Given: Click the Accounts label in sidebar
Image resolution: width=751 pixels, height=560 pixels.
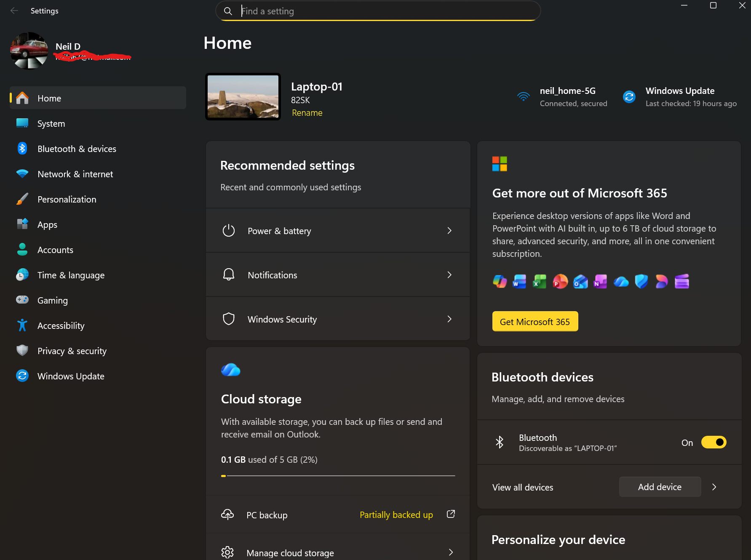Looking at the screenshot, I should pyautogui.click(x=55, y=250).
